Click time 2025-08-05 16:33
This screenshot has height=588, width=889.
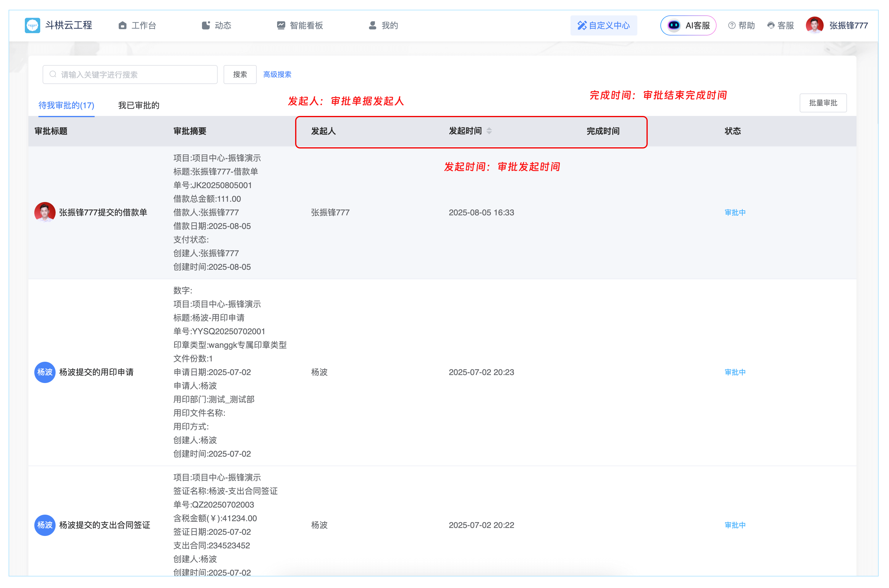[x=481, y=212]
